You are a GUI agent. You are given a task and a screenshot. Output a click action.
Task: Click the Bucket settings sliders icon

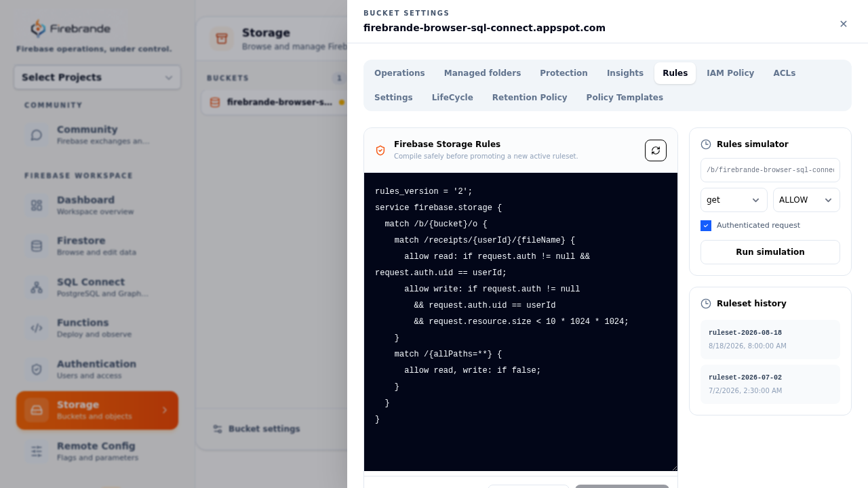(218, 429)
